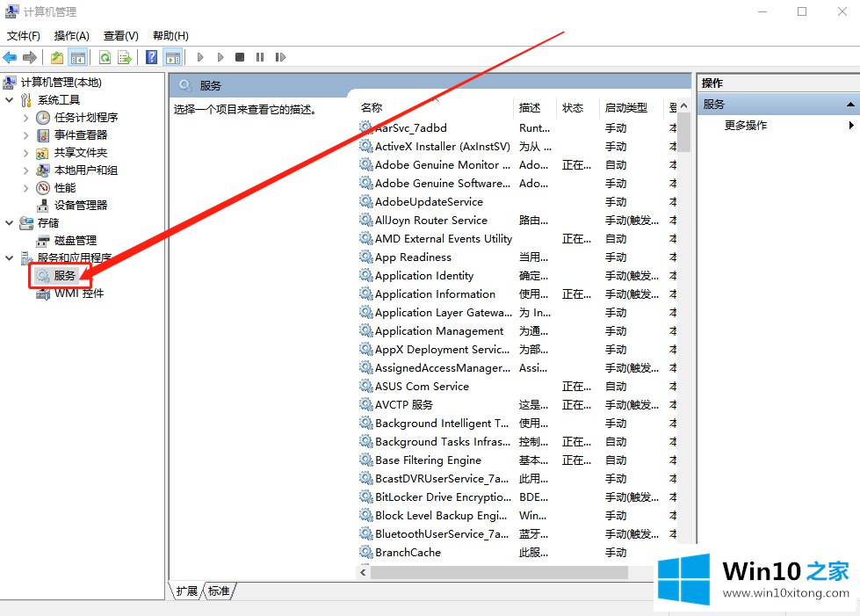This screenshot has height=616, width=860.
Task: Collapse the 系统工具 tree node
Action: pyautogui.click(x=10, y=100)
